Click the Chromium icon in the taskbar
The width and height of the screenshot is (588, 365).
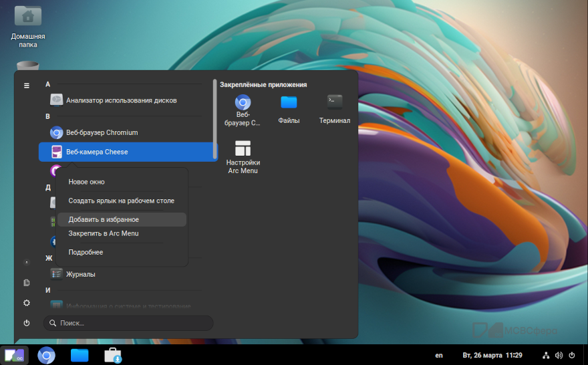click(x=46, y=356)
